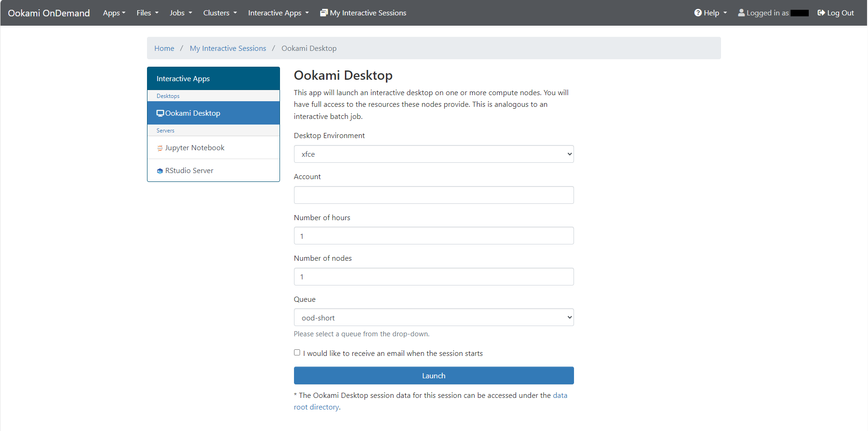Click inside the Account input field
The width and height of the screenshot is (868, 431).
click(433, 195)
